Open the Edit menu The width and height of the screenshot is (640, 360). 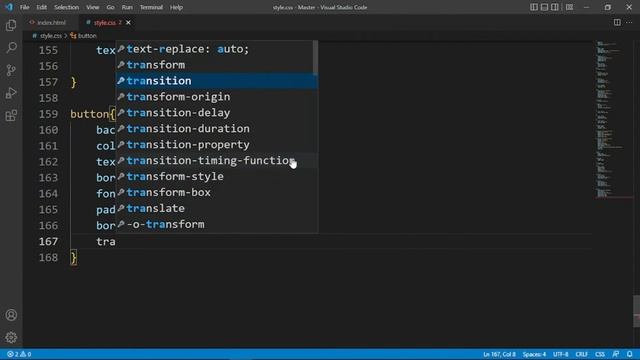coord(41,7)
